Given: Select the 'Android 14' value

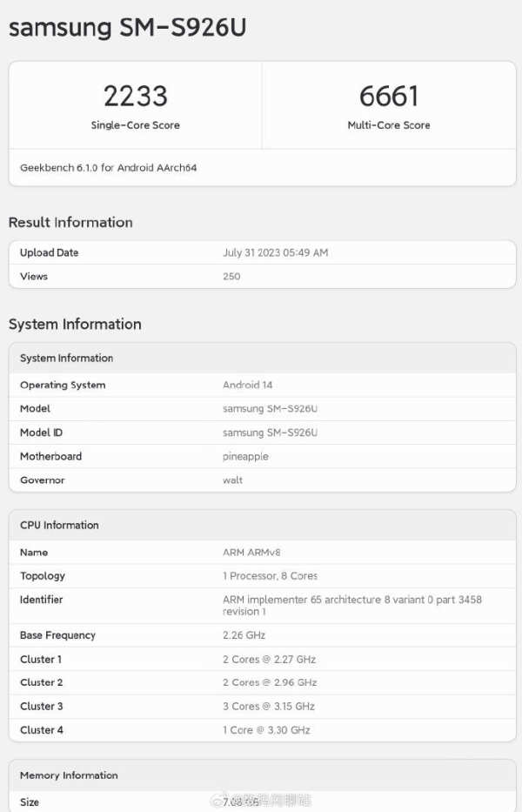Looking at the screenshot, I should click(248, 385).
